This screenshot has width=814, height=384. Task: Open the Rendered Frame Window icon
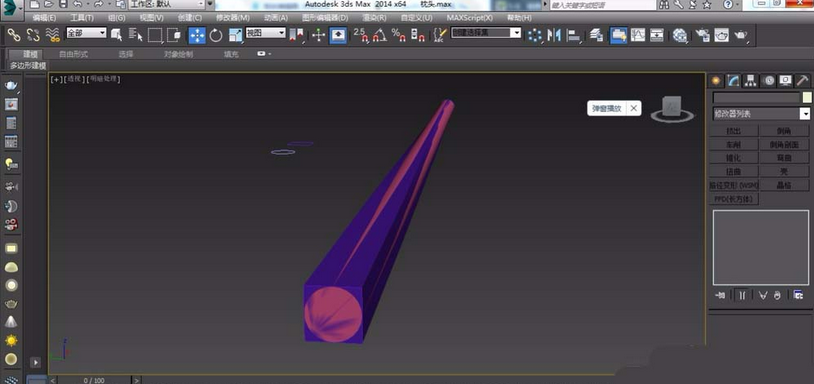click(x=722, y=35)
